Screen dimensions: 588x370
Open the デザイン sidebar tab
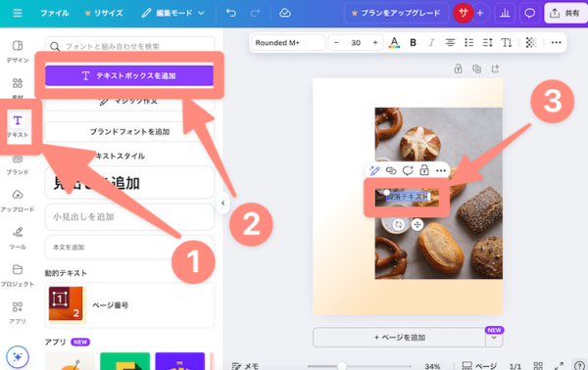pos(18,51)
